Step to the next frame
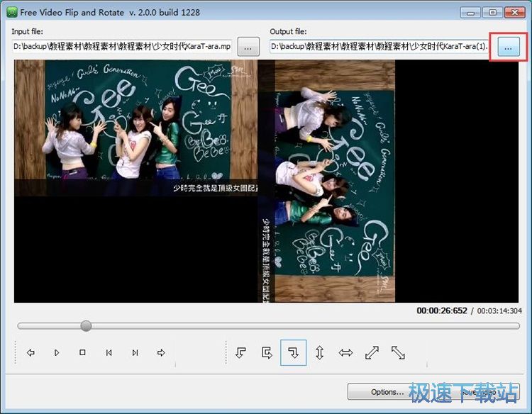The width and height of the screenshot is (532, 414). [135, 352]
